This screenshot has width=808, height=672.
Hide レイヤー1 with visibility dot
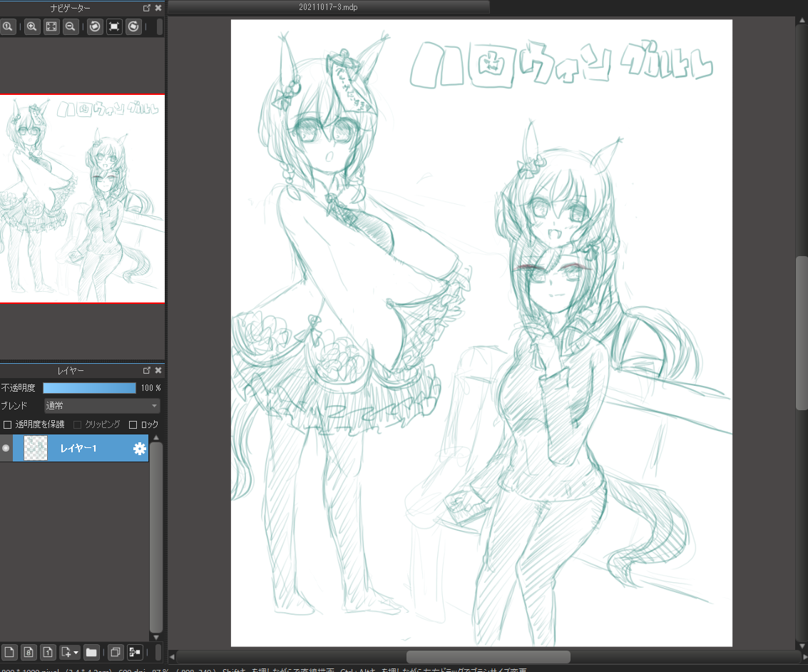[x=6, y=448]
